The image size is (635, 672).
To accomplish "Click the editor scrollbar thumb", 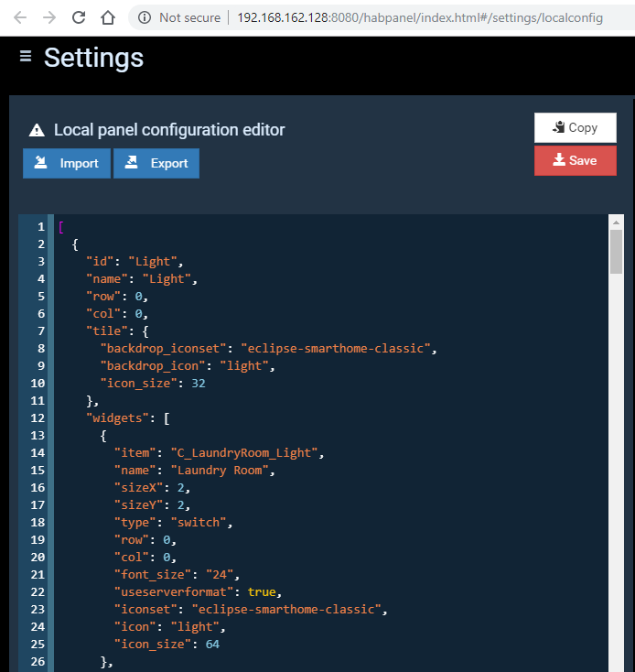I will coord(616,252).
